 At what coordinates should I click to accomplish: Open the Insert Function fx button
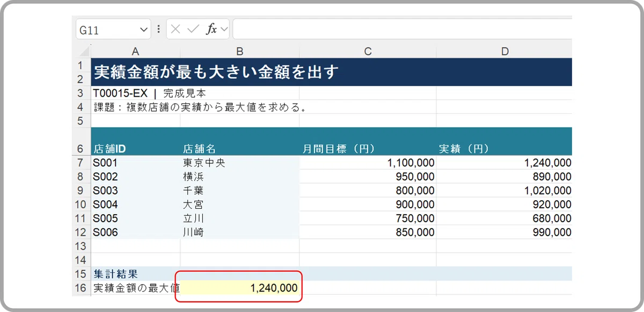[x=211, y=29]
